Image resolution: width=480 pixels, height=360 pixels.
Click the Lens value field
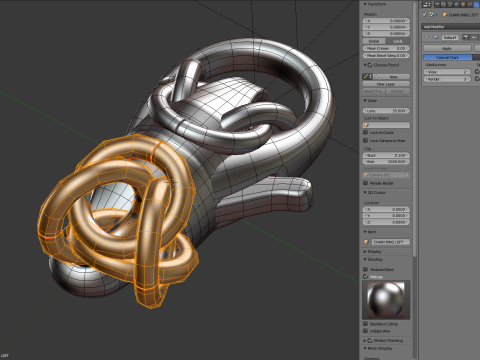[386, 111]
